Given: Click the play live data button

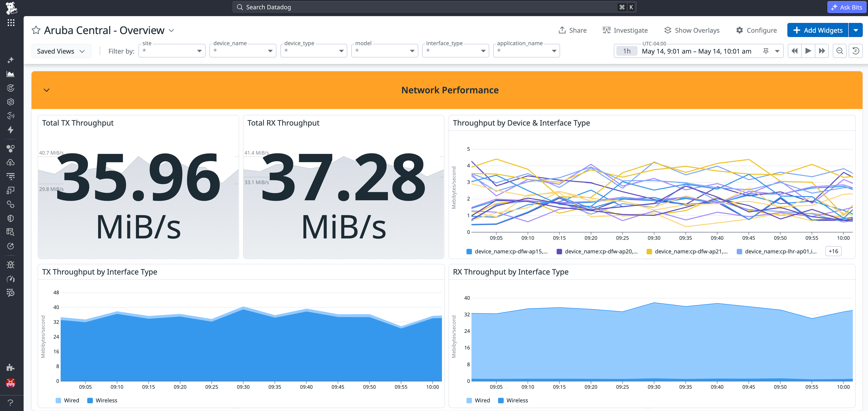Looking at the screenshot, I should [808, 51].
